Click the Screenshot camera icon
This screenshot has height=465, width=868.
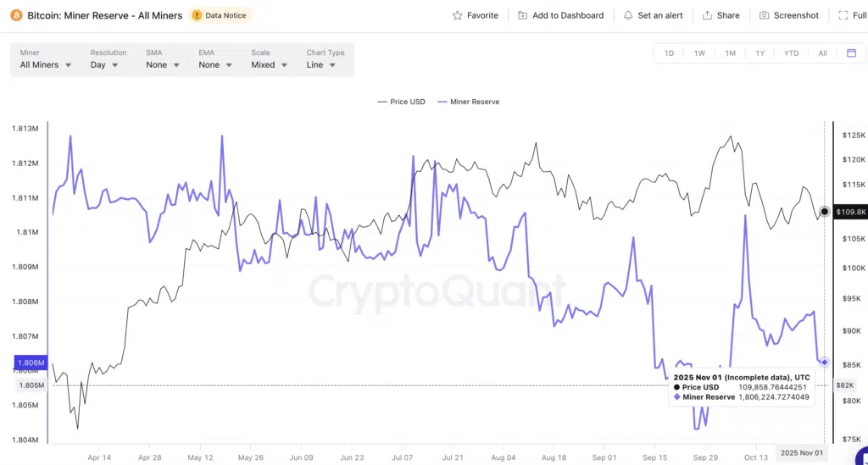coord(765,15)
